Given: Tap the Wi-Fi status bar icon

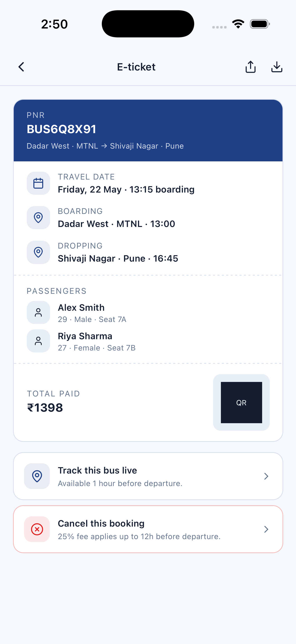Looking at the screenshot, I should pos(238,24).
